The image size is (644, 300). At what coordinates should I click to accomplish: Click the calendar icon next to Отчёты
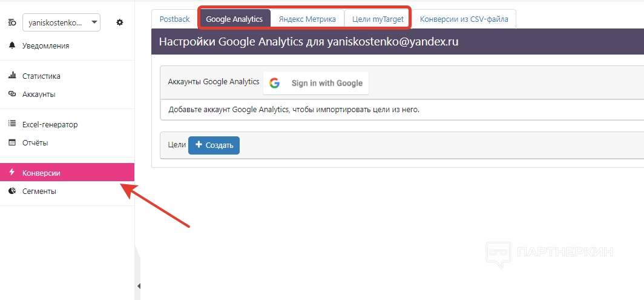[12, 142]
